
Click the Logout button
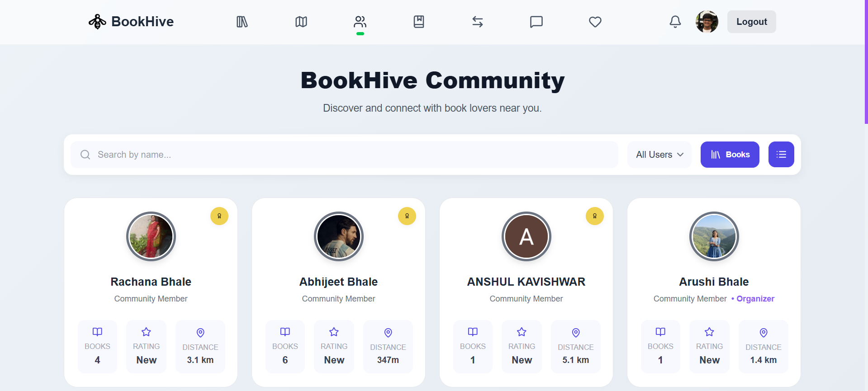[752, 22]
